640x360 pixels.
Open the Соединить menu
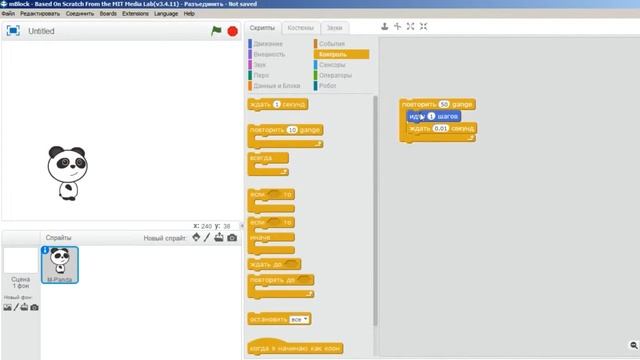pyautogui.click(x=80, y=13)
